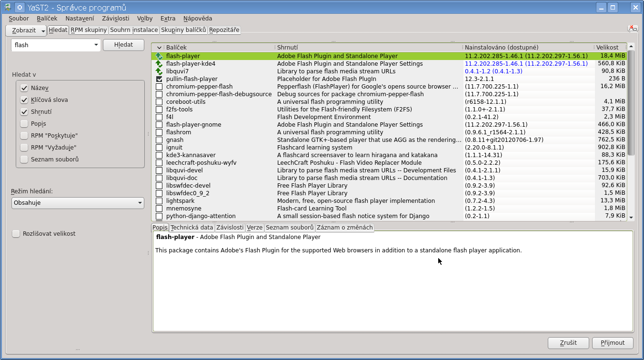Tick the status box of gnash
The width and height of the screenshot is (644, 360).
point(159,140)
